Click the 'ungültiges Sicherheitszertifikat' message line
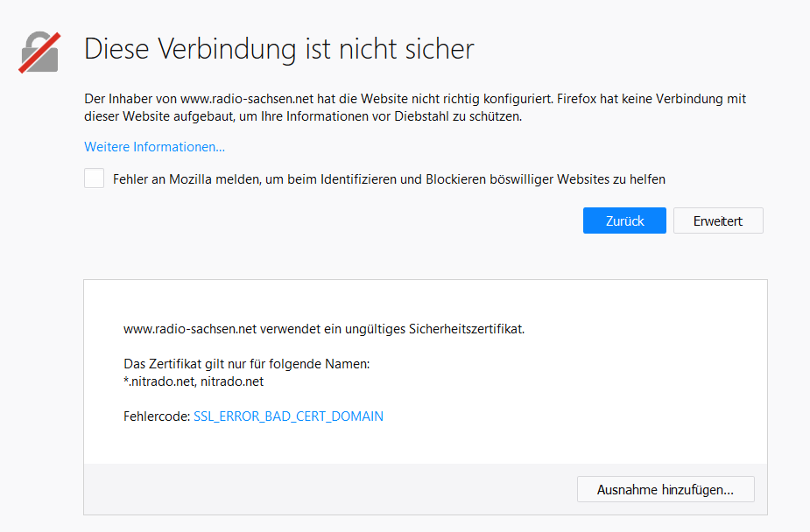This screenshot has width=810, height=532. (324, 330)
